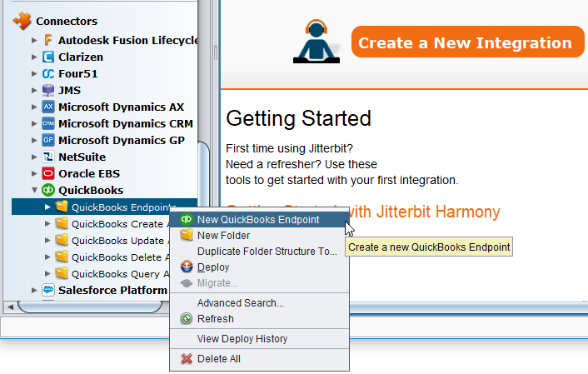Choose Delete All from the context menu
Viewport: 588px width, 374px height.
218,359
